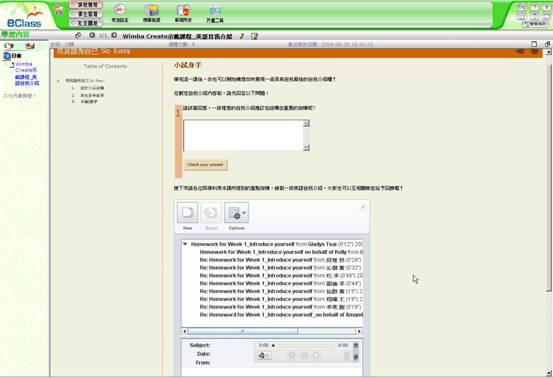
Task: Open Table of Contents sub-item 1
Action: tap(92, 88)
